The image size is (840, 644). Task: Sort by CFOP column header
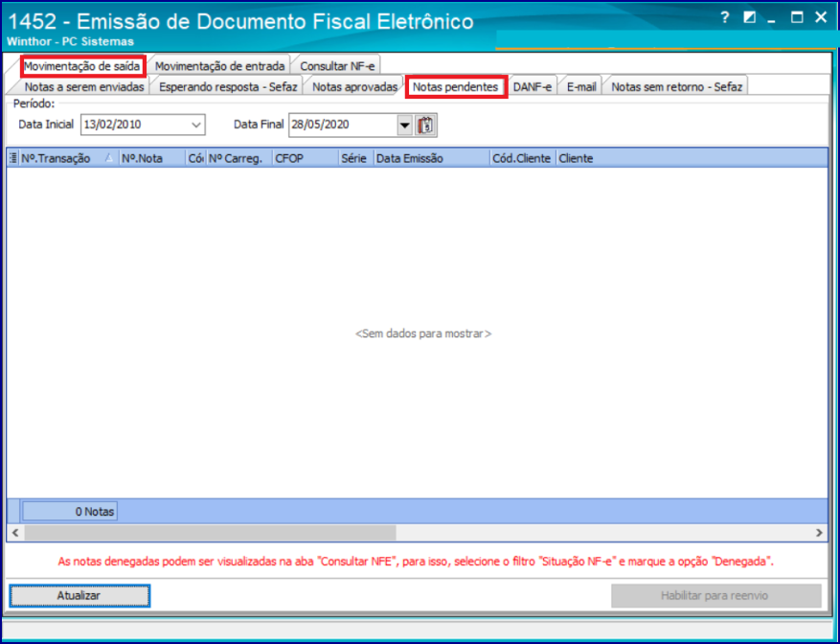pos(305,158)
